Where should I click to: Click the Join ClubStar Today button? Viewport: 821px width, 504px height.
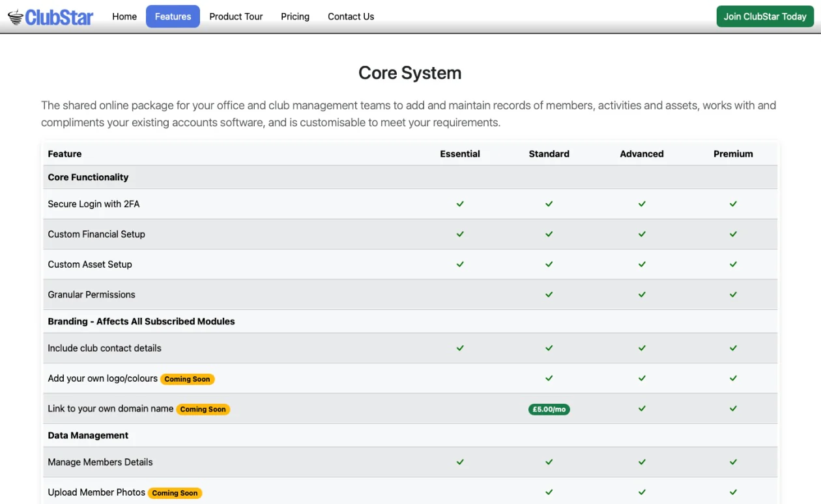[x=765, y=16]
